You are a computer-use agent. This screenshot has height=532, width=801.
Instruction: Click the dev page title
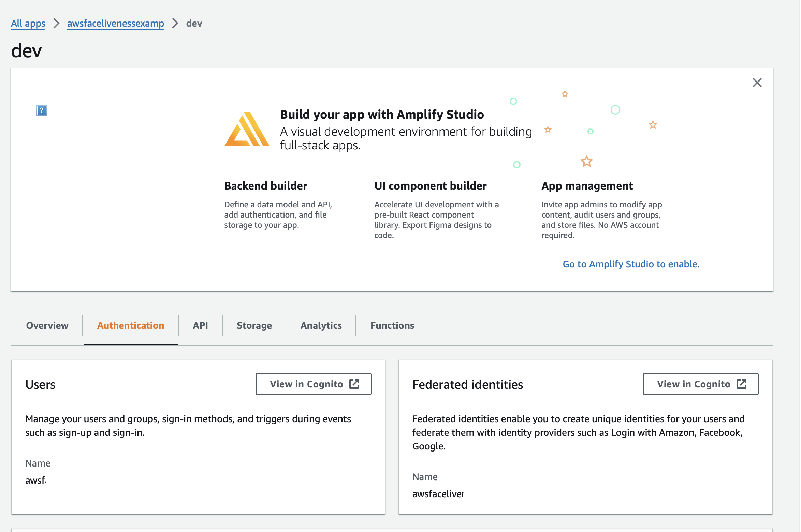(x=26, y=51)
